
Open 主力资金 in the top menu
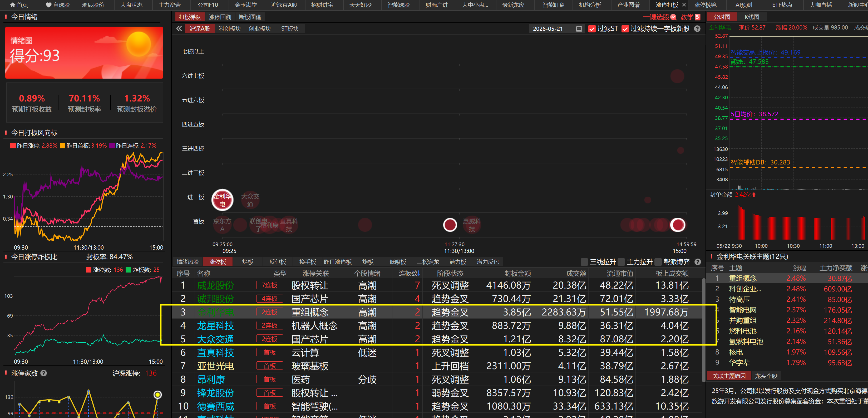[170, 5]
